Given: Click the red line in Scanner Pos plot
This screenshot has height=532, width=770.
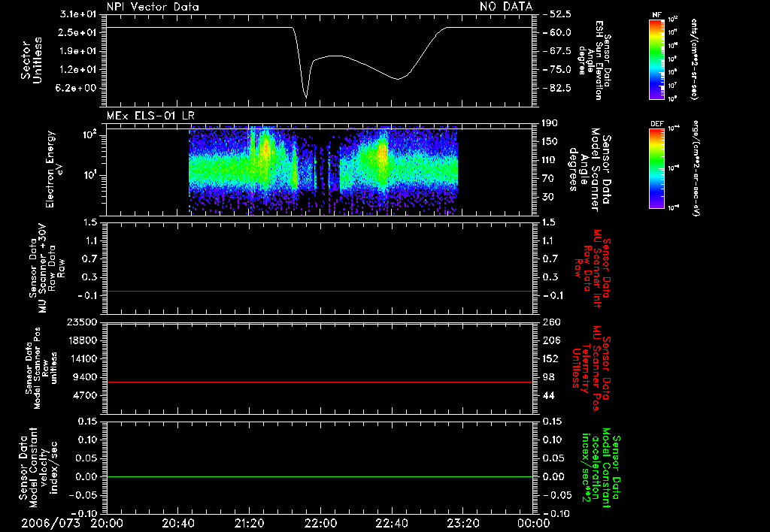Looking at the screenshot, I should pos(320,382).
